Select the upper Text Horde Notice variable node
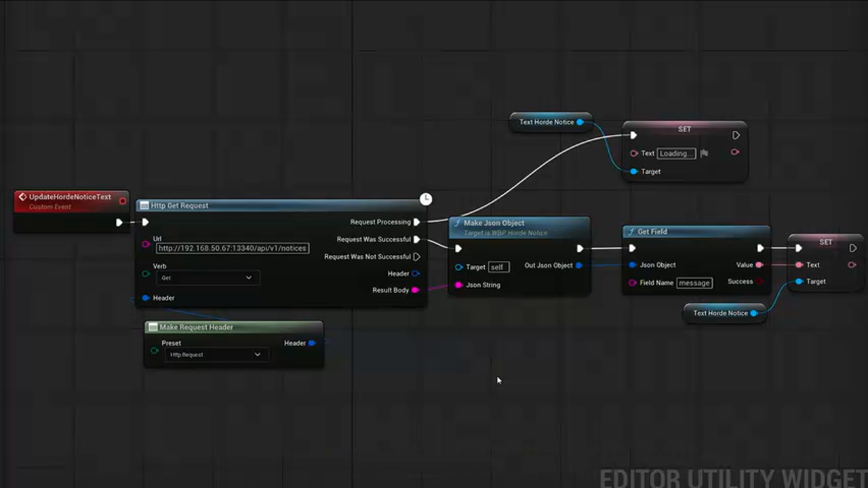This screenshot has width=868, height=488. point(548,122)
